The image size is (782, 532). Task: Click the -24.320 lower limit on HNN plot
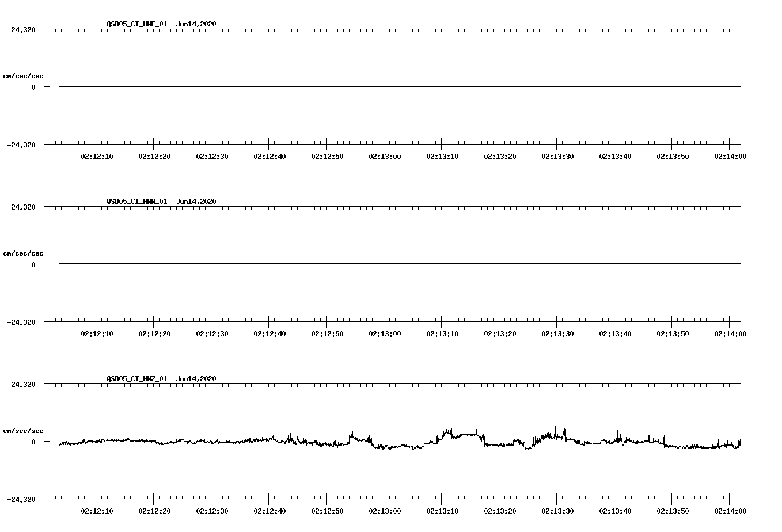pyautogui.click(x=21, y=322)
